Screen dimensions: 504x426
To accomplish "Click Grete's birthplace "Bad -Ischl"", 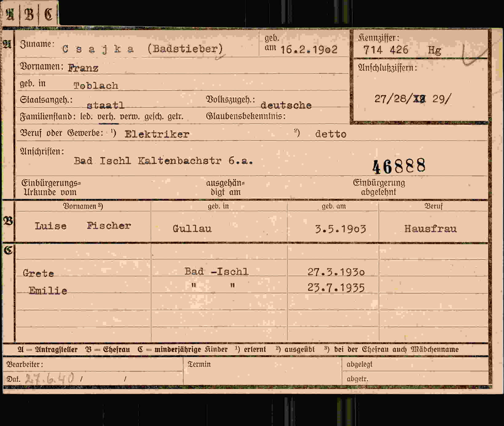I will [x=216, y=271].
